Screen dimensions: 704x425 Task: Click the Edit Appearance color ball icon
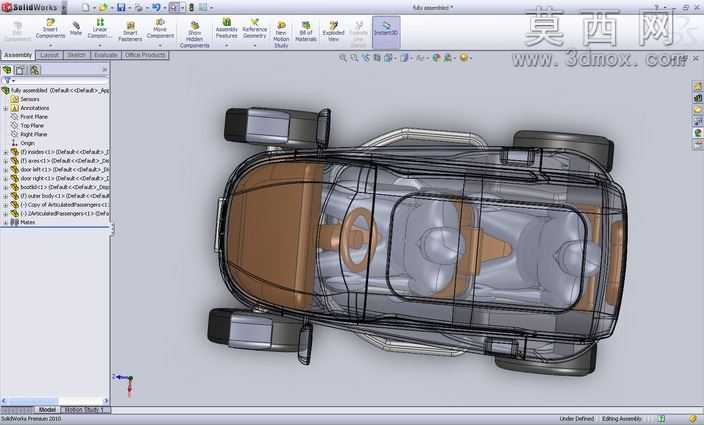pos(436,57)
